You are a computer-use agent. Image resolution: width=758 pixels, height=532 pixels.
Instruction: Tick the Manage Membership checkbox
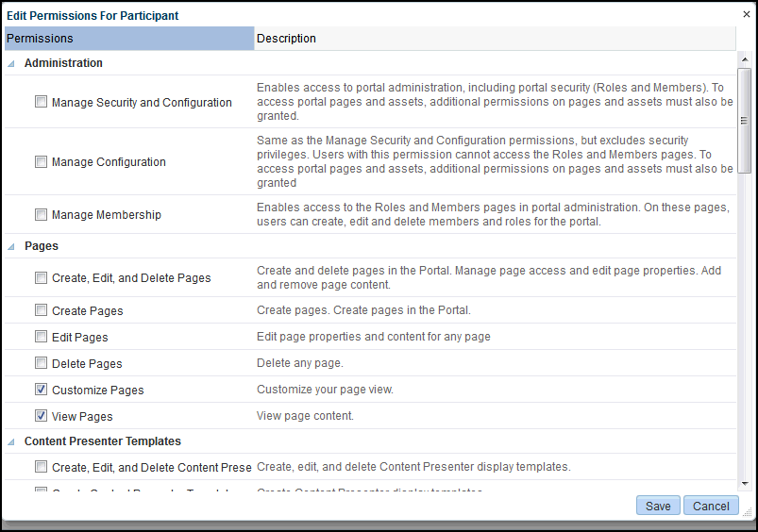point(42,214)
